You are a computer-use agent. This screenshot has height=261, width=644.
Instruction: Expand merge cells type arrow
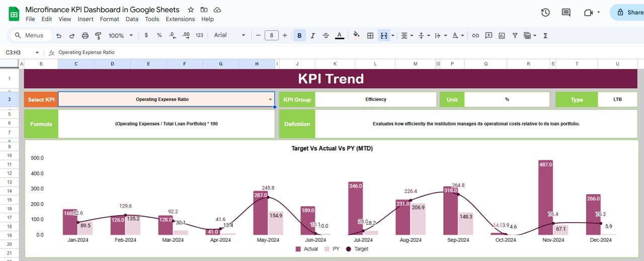(x=393, y=35)
